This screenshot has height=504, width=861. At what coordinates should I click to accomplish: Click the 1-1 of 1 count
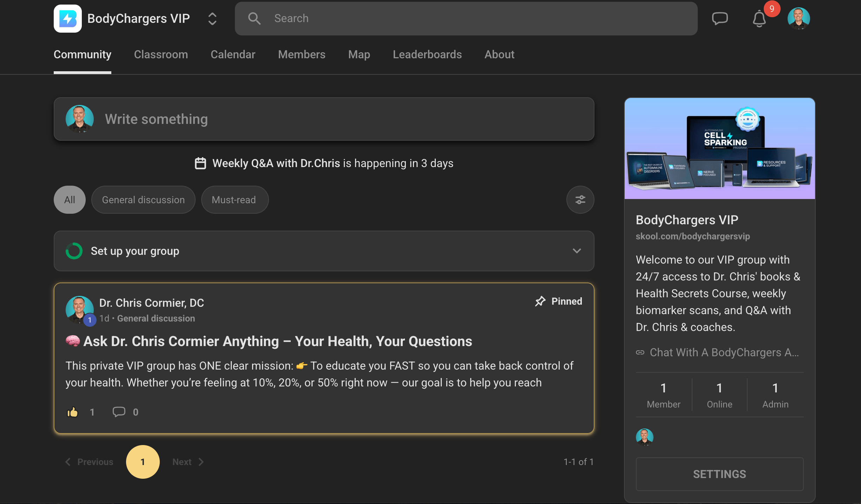click(x=579, y=462)
